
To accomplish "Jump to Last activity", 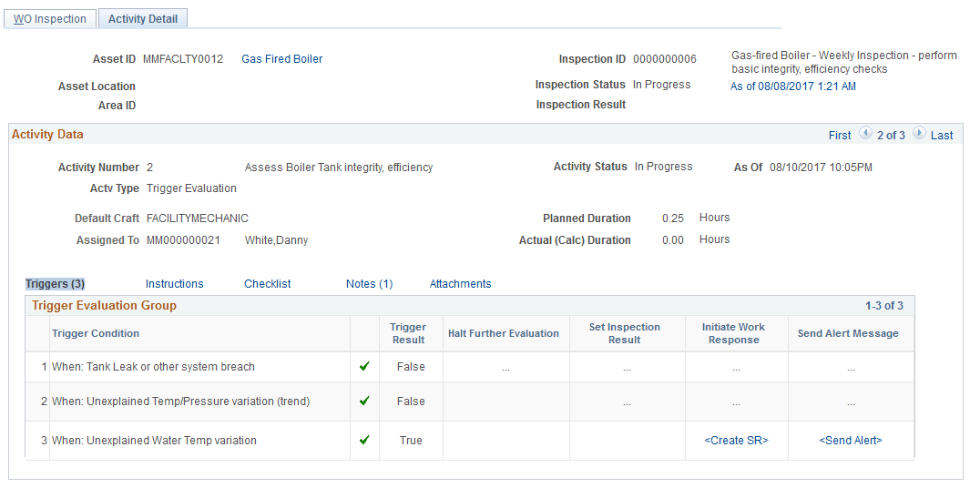I will (x=942, y=135).
